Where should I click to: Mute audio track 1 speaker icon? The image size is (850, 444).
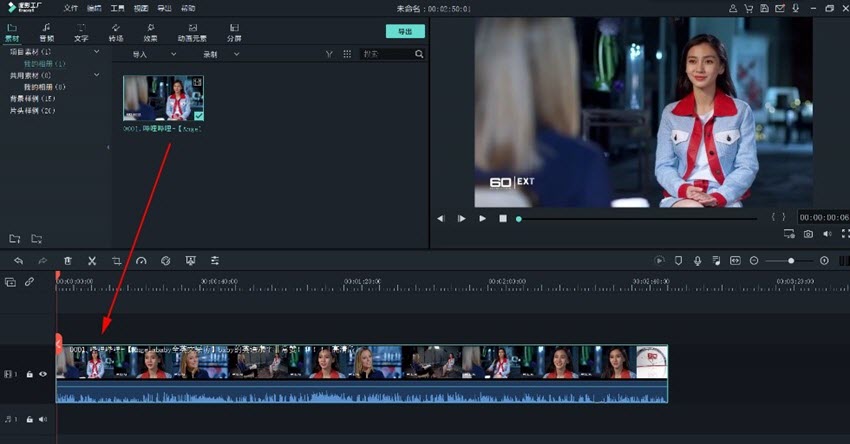click(43, 419)
